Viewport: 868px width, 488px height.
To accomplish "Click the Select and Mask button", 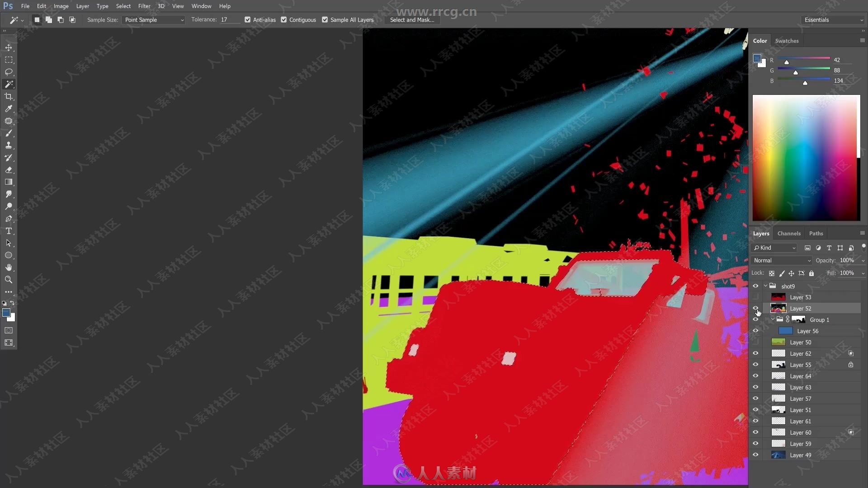I will pos(411,20).
